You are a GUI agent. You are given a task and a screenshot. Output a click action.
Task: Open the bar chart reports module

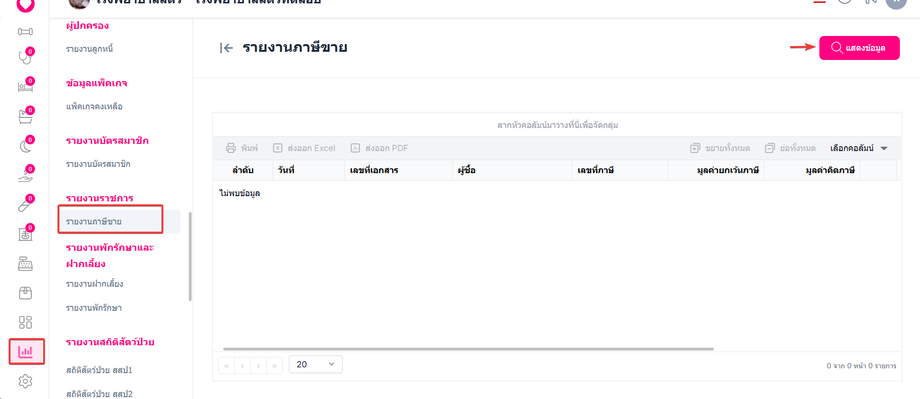tap(25, 351)
